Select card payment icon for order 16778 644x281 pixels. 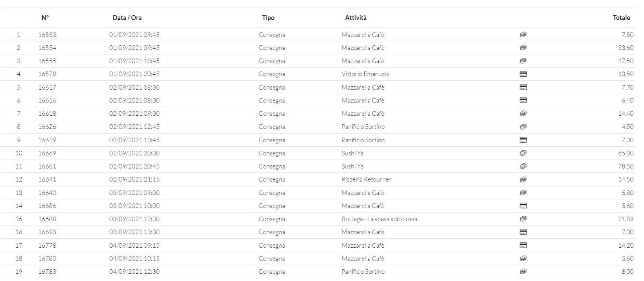pos(523,245)
